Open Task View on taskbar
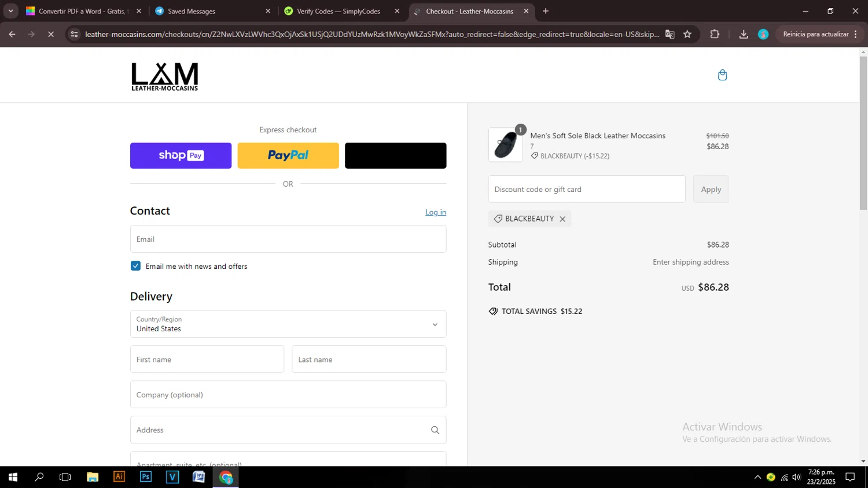Image resolution: width=868 pixels, height=488 pixels. [65, 477]
